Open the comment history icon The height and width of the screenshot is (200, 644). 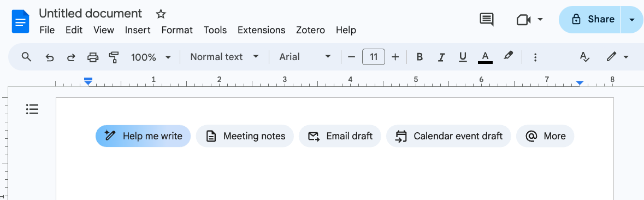[487, 19]
